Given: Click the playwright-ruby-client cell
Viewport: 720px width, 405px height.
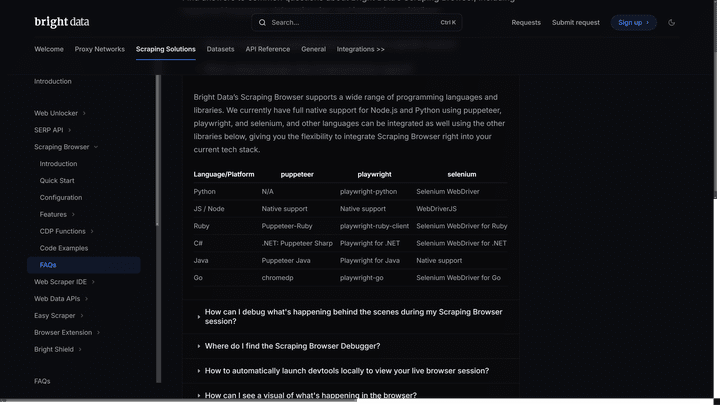Looking at the screenshot, I should coord(374,226).
